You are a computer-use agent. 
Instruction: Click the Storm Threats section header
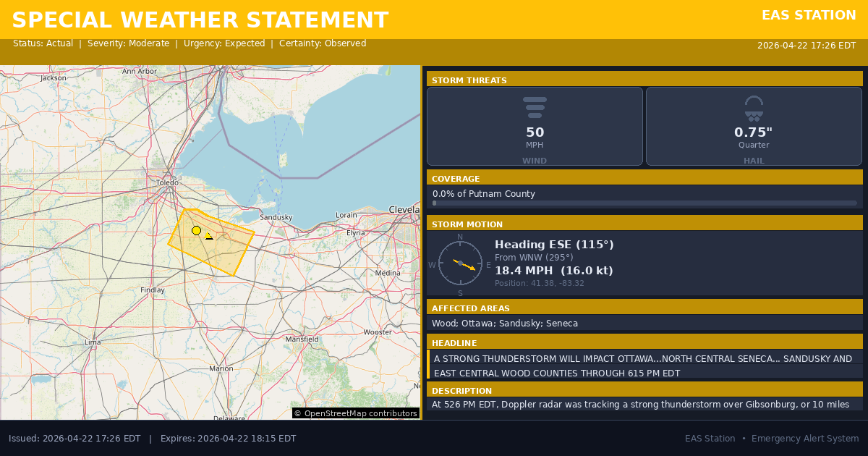644,80
